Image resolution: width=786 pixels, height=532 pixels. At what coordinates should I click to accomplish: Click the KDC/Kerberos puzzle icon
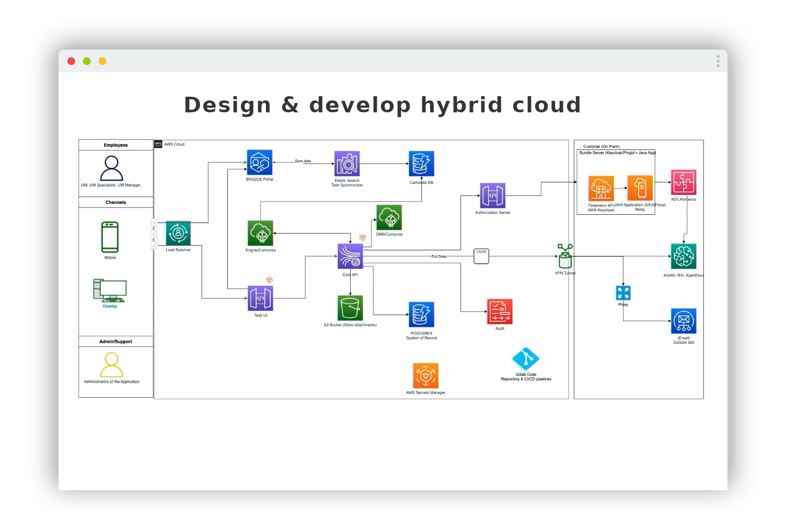click(x=684, y=182)
